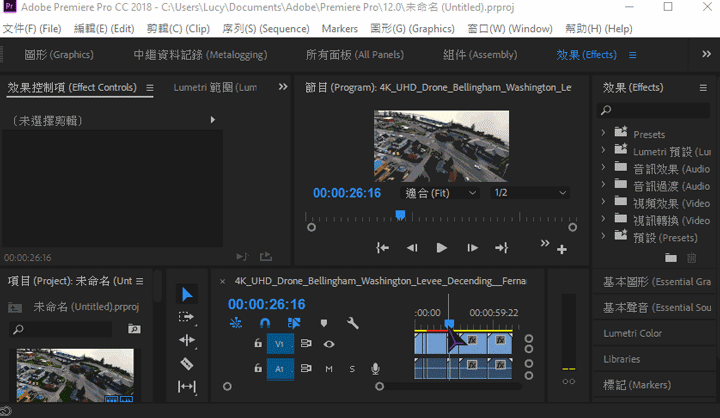Select the Track Select Forward tool
Screen dimensions: 720x418
(x=187, y=317)
